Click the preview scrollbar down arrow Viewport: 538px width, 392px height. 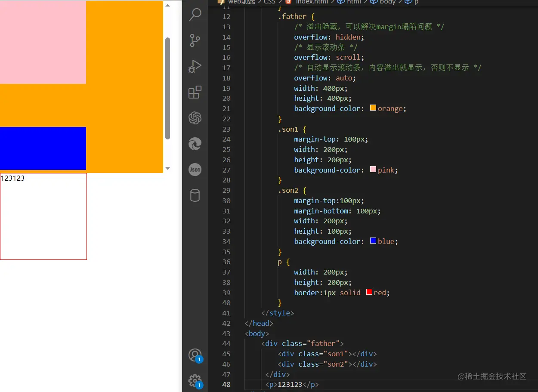point(168,169)
